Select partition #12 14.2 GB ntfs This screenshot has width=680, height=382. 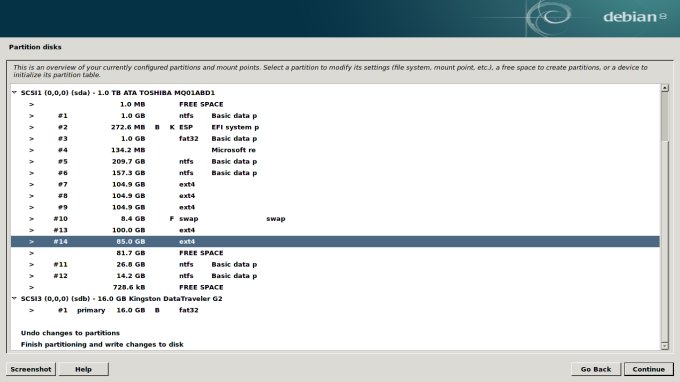click(335, 276)
